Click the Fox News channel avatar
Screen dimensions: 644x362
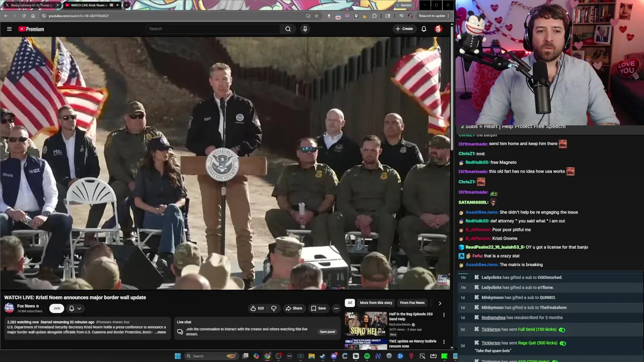pyautogui.click(x=9, y=308)
